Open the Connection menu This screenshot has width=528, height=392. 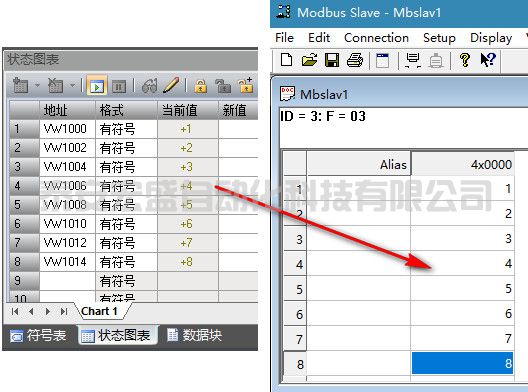376,37
